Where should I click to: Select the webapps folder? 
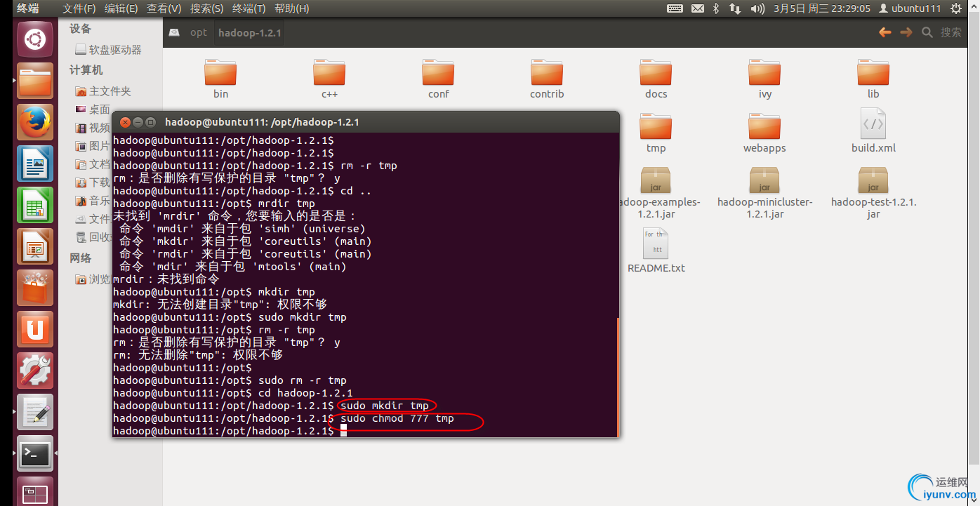click(x=764, y=133)
